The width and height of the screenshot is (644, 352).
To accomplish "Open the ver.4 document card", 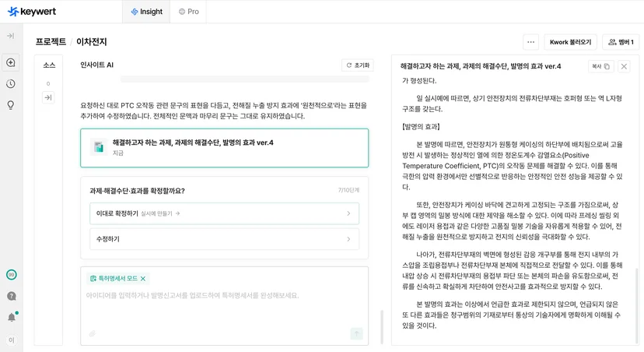I will click(x=224, y=148).
